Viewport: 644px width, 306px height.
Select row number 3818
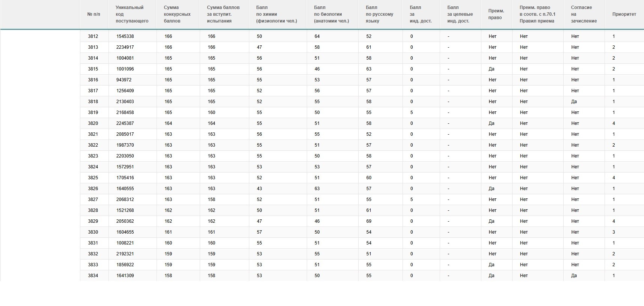pyautogui.click(x=93, y=102)
